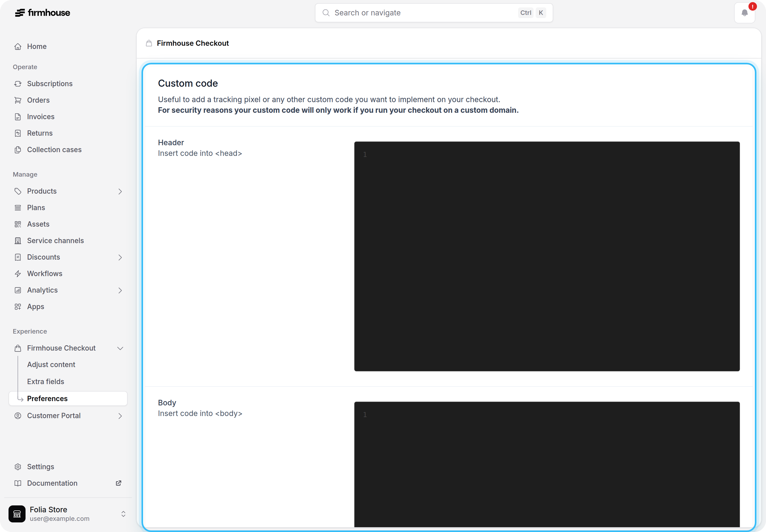Viewport: 766px width, 532px height.
Task: Click the K shortcut key badge
Action: tap(541, 13)
